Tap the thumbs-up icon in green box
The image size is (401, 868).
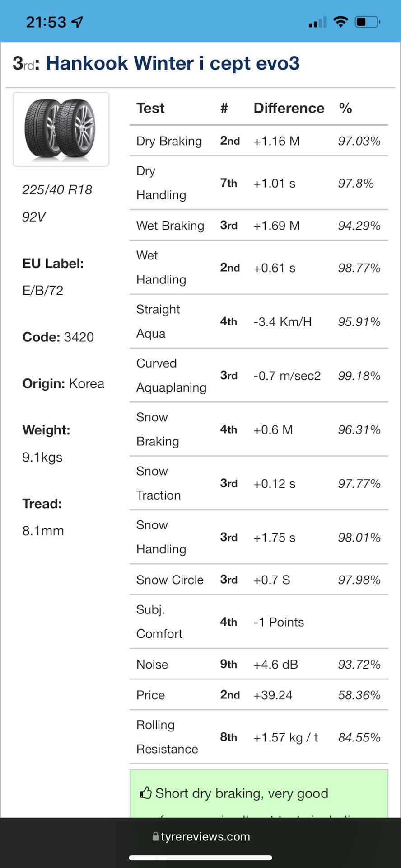click(x=146, y=793)
